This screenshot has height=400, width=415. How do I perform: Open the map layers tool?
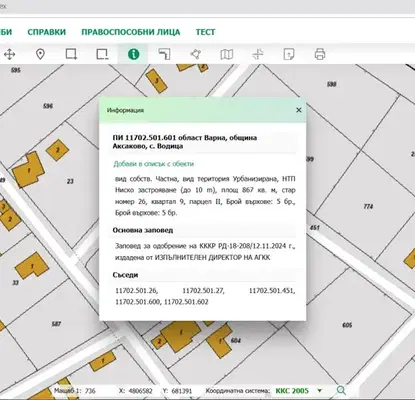[x=227, y=54]
